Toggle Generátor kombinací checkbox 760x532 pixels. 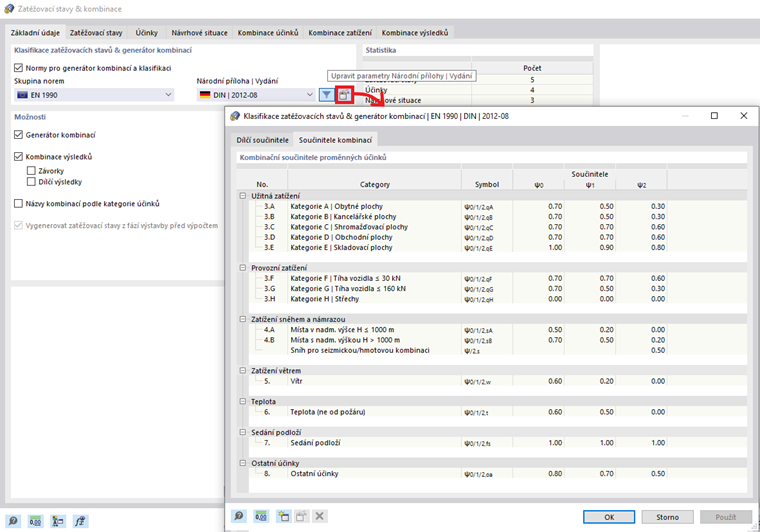click(18, 135)
